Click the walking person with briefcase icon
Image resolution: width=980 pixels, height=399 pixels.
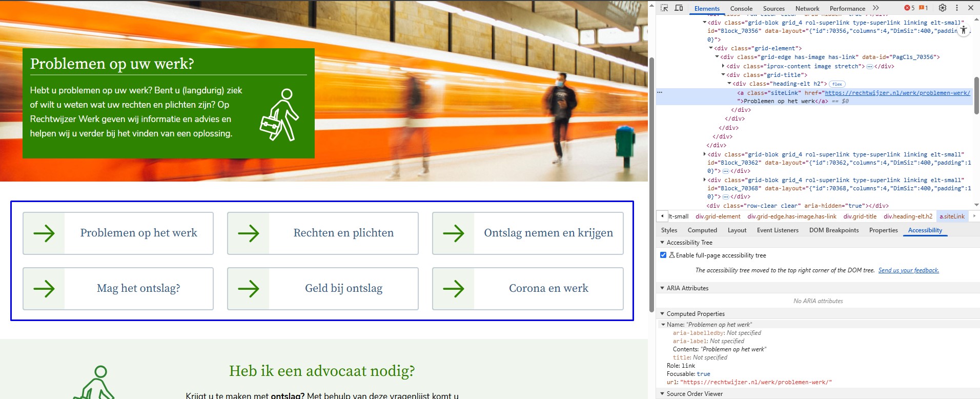click(279, 115)
